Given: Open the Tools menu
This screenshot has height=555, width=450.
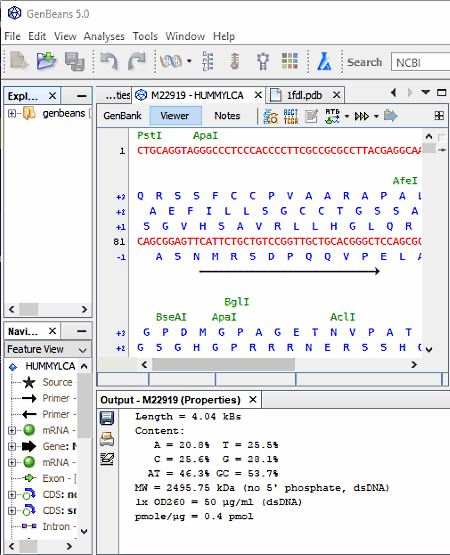Looking at the screenshot, I should point(145,36).
